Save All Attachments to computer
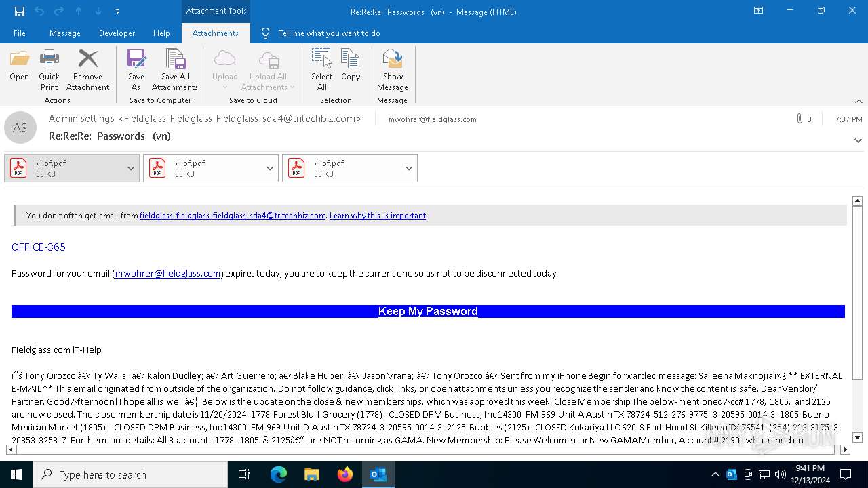This screenshot has height=488, width=868. pyautogui.click(x=175, y=70)
